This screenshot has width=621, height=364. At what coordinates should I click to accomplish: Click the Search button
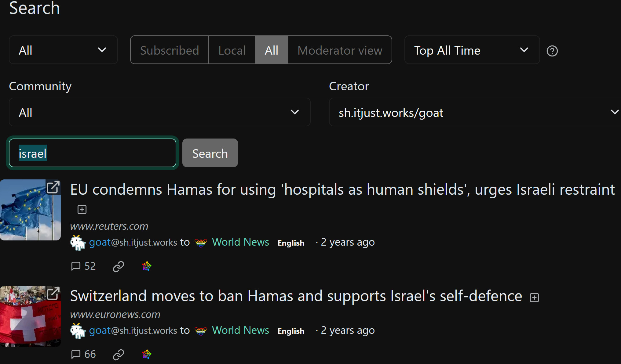coord(210,153)
